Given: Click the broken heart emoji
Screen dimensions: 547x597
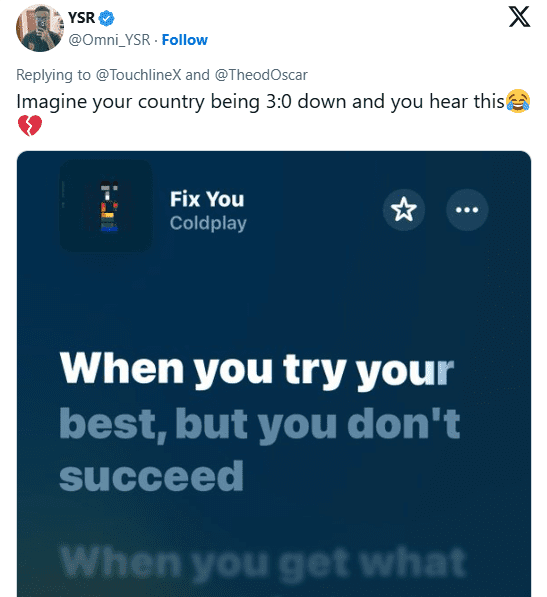Looking at the screenshot, I should (x=30, y=126).
